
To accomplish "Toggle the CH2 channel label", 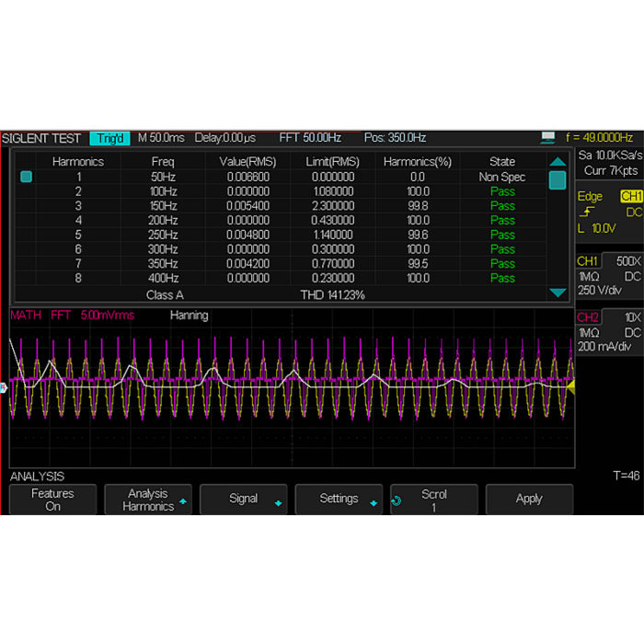I will [588, 317].
